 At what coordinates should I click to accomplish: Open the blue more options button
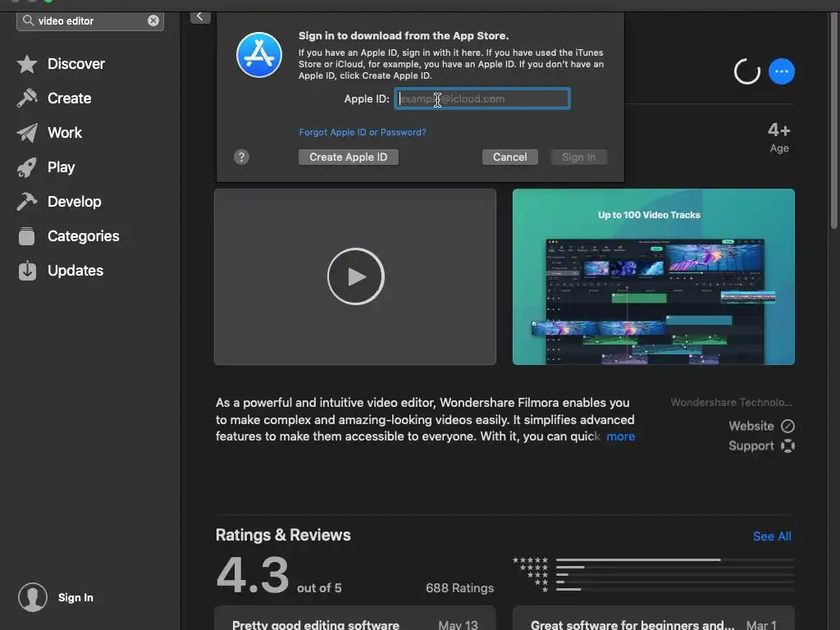782,71
